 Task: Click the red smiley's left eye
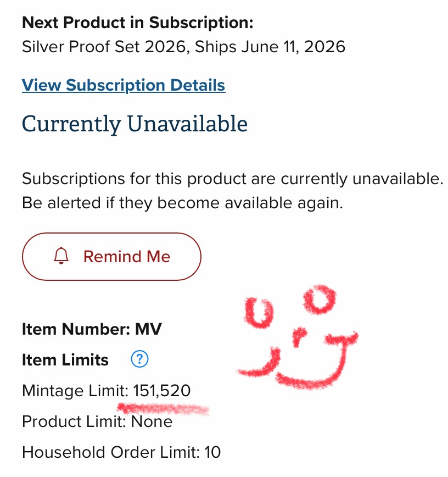click(x=260, y=313)
